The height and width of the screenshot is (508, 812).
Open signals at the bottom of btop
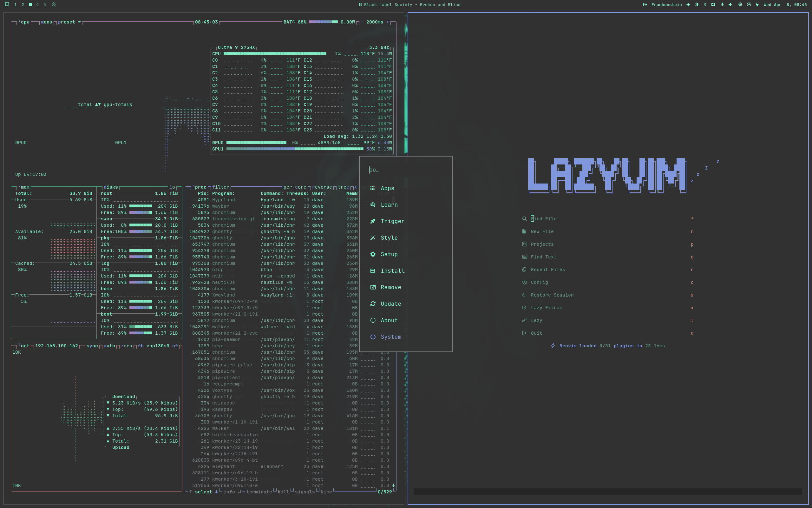coord(305,492)
